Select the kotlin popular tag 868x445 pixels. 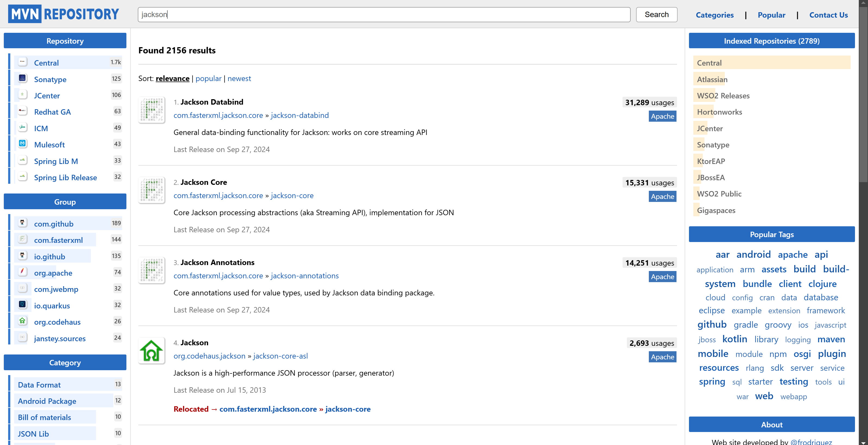pos(734,339)
